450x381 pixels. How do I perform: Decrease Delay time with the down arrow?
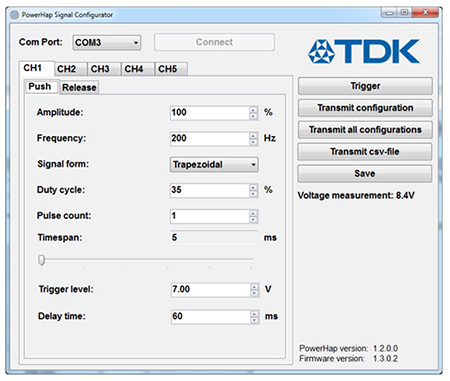pyautogui.click(x=254, y=320)
